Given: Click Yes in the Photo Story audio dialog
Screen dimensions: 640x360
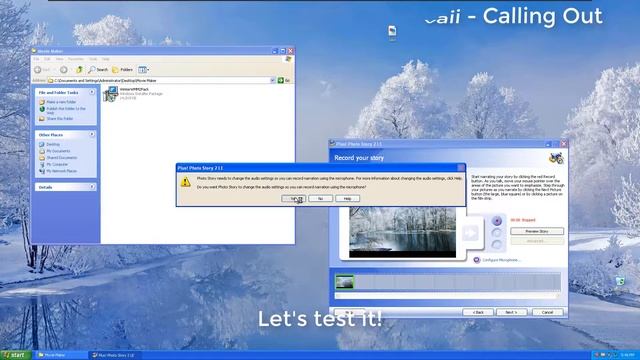Looking at the screenshot, I should tap(293, 198).
